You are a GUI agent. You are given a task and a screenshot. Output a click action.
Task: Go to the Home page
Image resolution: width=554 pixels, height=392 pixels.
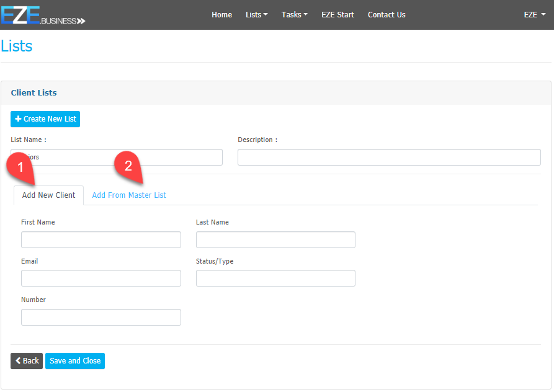221,15
